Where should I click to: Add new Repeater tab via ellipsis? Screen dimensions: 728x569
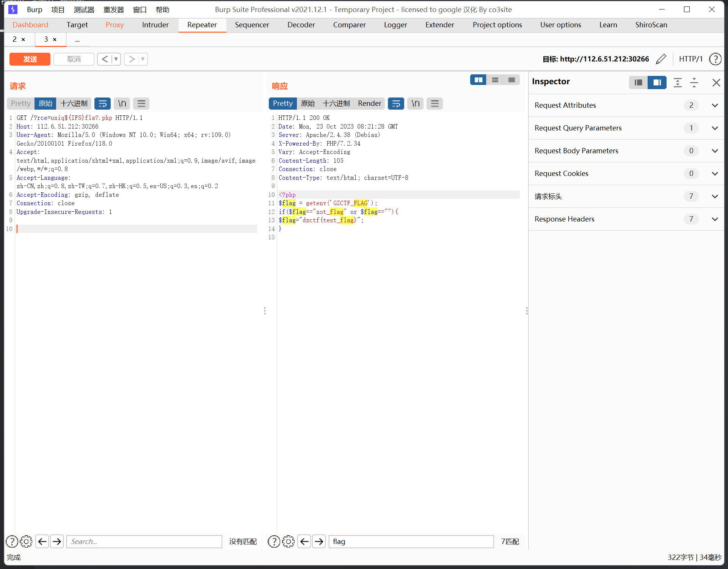pyautogui.click(x=77, y=39)
